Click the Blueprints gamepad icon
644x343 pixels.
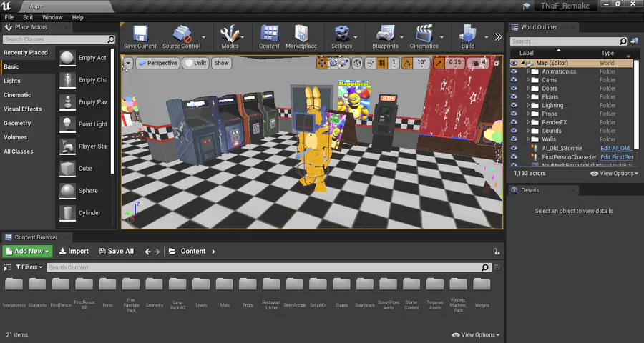click(x=385, y=34)
